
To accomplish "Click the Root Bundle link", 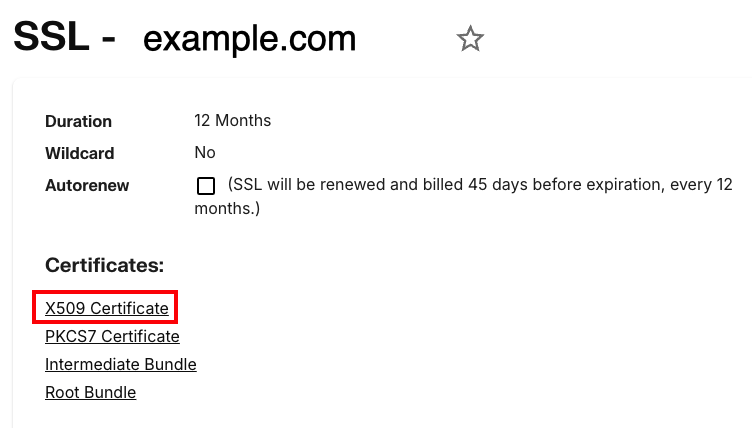I will pos(90,392).
